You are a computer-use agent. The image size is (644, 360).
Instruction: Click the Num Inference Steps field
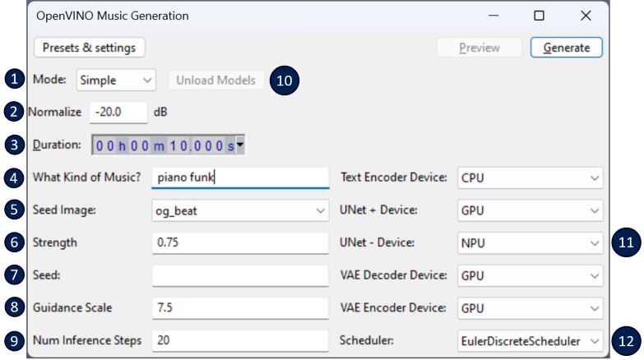240,340
